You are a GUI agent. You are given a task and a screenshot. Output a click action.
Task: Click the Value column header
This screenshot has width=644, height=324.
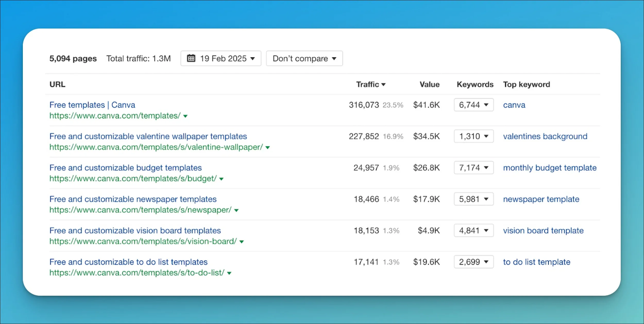click(429, 84)
